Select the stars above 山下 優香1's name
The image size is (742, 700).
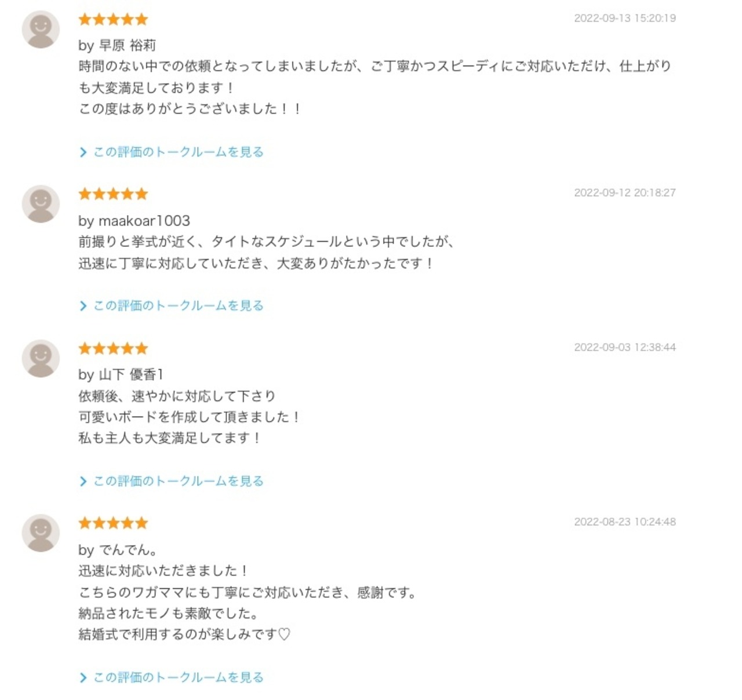[x=113, y=348]
